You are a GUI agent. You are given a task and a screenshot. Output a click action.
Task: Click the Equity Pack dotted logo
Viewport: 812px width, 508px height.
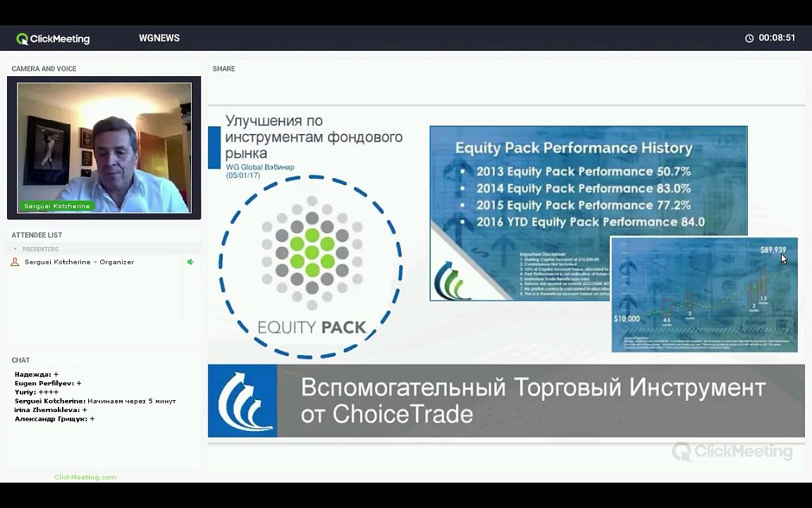tap(312, 252)
